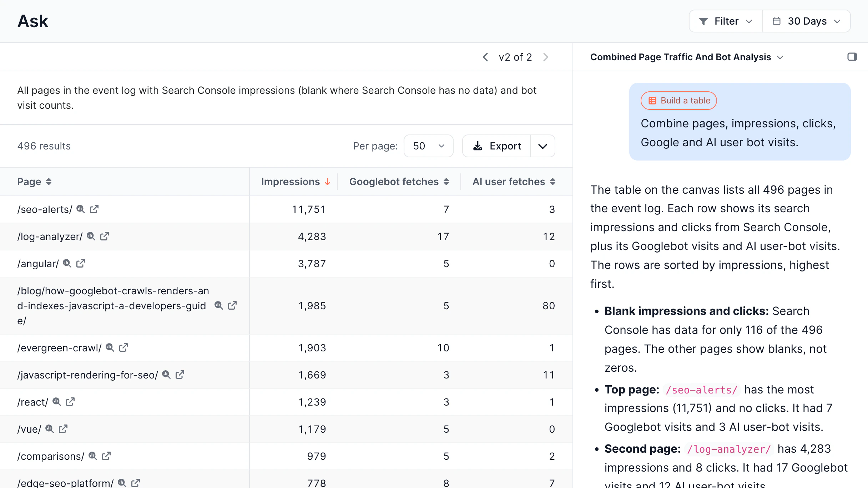Sort by Impressions column
Screen dimensions: 868x488
(296, 182)
